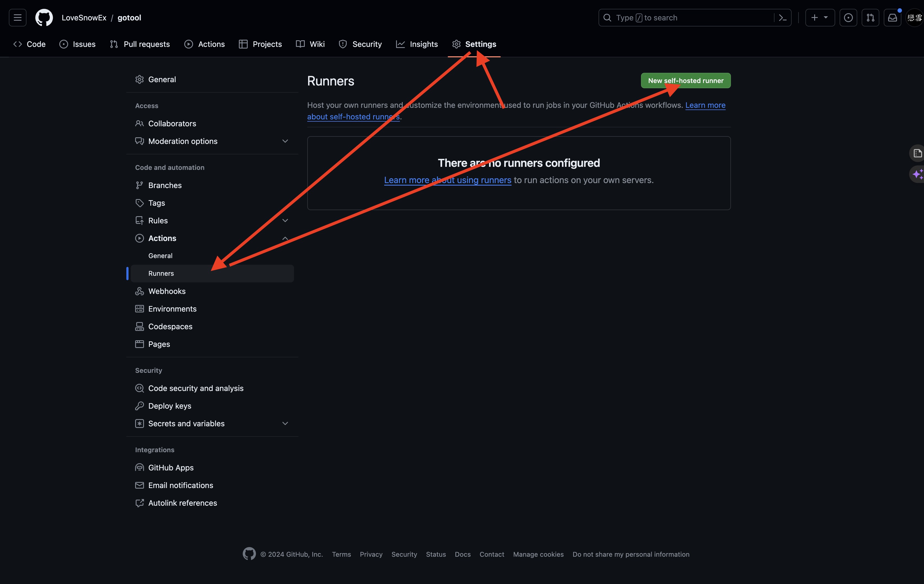Open Contact link in footer
The height and width of the screenshot is (584, 924).
click(492, 554)
